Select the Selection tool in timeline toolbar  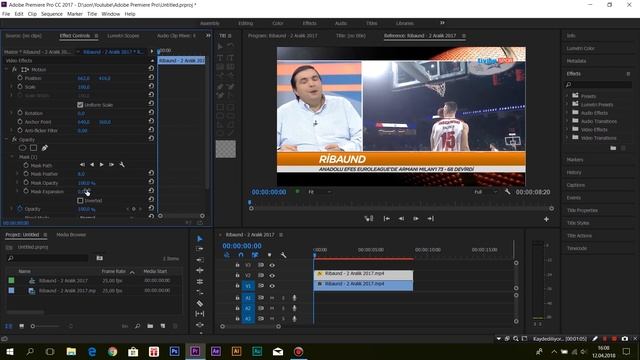(200, 238)
